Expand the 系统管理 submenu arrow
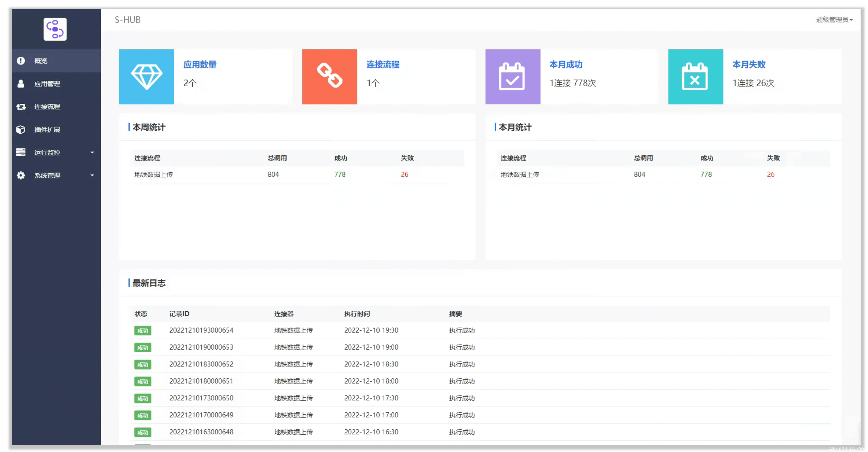The width and height of the screenshot is (868, 452). [92, 175]
